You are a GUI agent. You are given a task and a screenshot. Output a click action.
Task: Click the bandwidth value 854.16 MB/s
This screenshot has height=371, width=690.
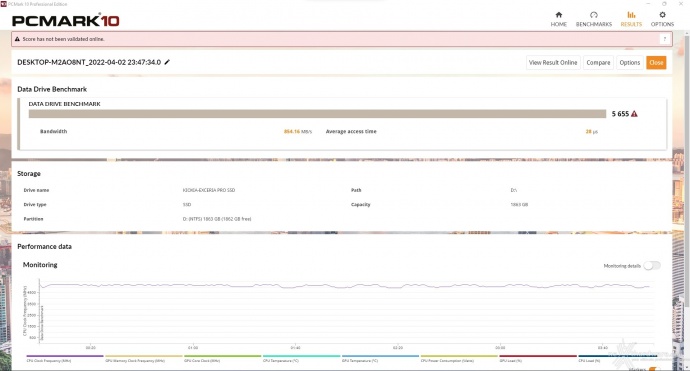[298, 131]
